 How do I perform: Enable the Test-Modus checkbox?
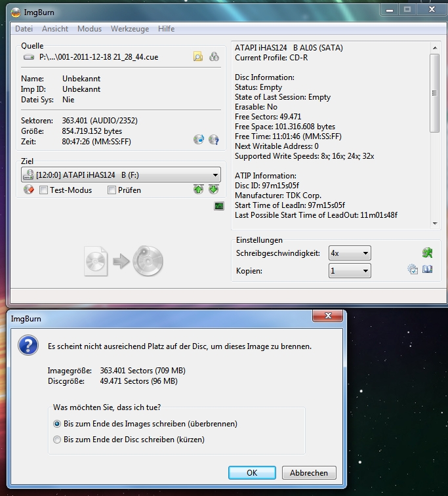tap(43, 190)
